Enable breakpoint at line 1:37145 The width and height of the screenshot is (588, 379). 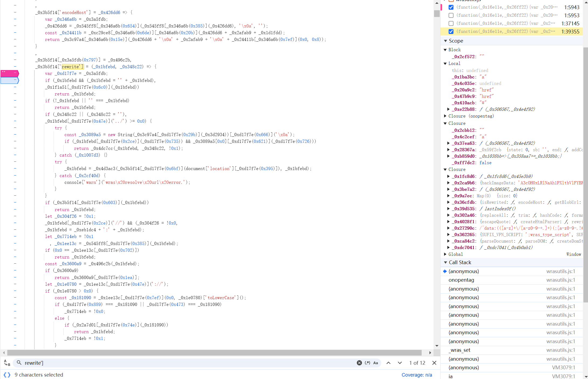pos(451,23)
